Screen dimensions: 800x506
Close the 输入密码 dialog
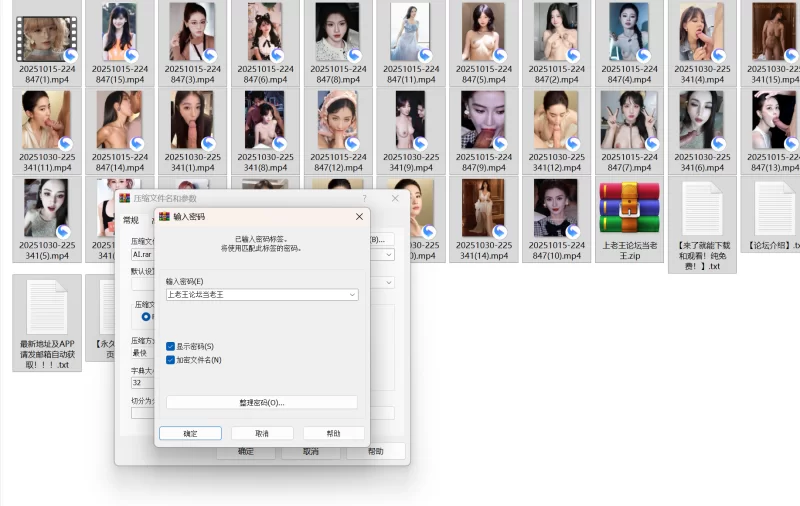point(359,217)
